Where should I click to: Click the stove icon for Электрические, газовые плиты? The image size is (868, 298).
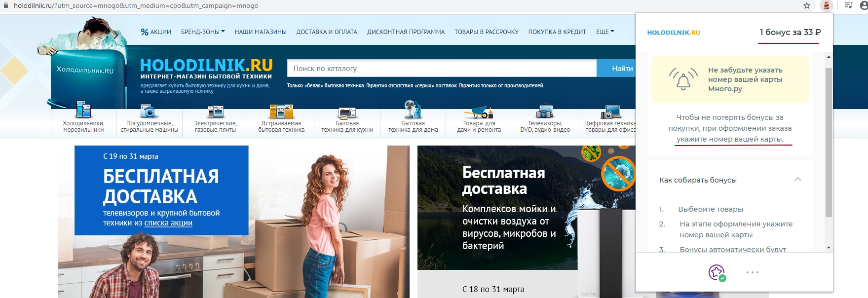(216, 112)
